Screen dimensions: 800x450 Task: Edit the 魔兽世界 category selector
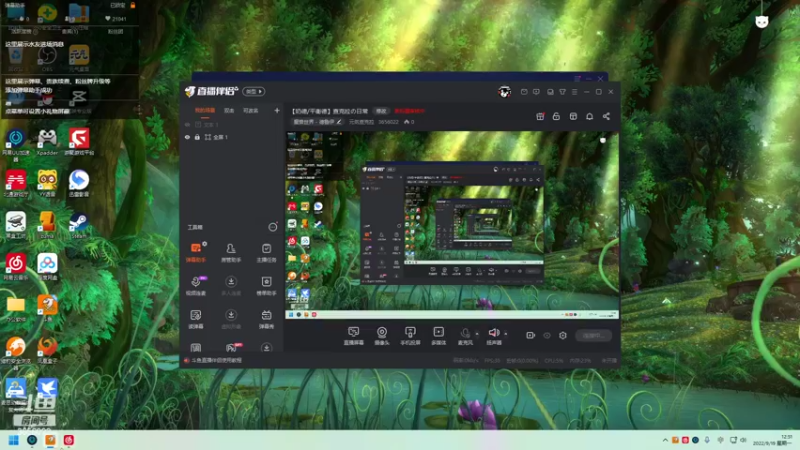click(x=317, y=122)
